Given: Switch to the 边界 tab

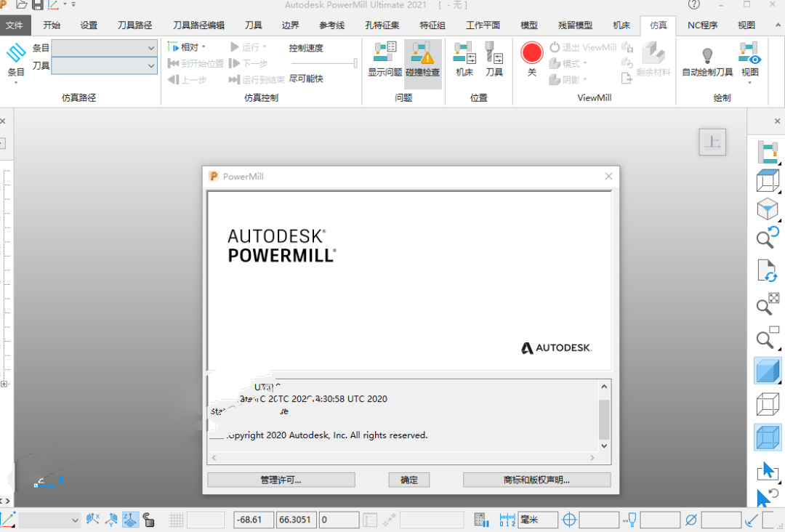Looking at the screenshot, I should pyautogui.click(x=290, y=25).
